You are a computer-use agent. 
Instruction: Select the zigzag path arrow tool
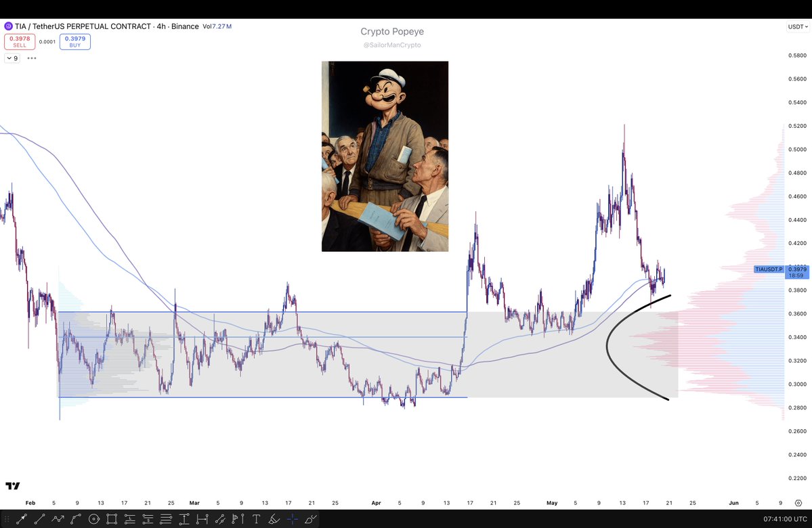click(x=58, y=519)
